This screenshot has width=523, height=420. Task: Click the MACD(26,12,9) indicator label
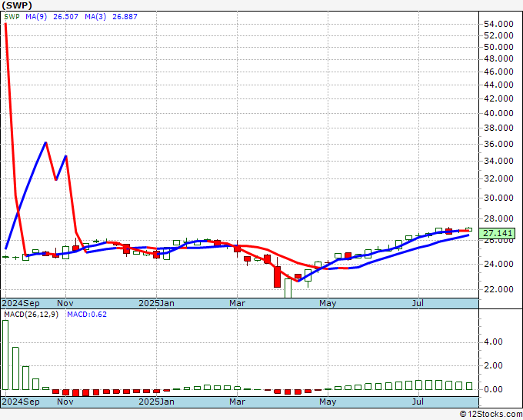(31, 315)
